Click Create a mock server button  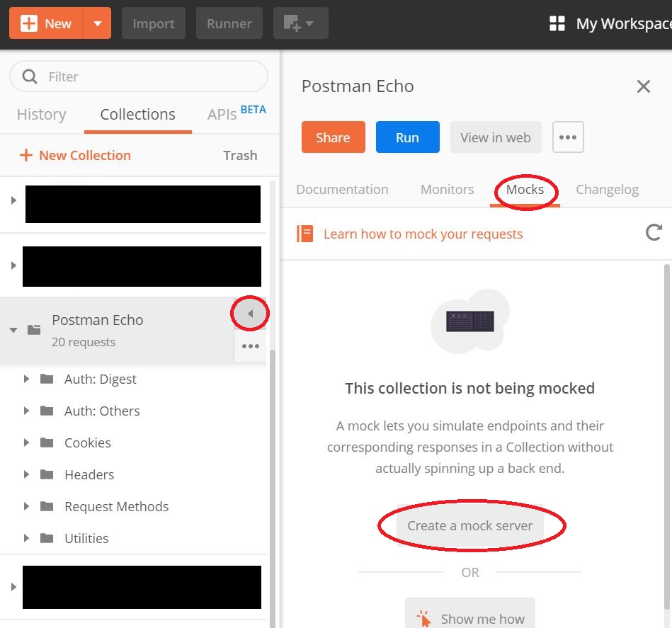[x=471, y=525]
